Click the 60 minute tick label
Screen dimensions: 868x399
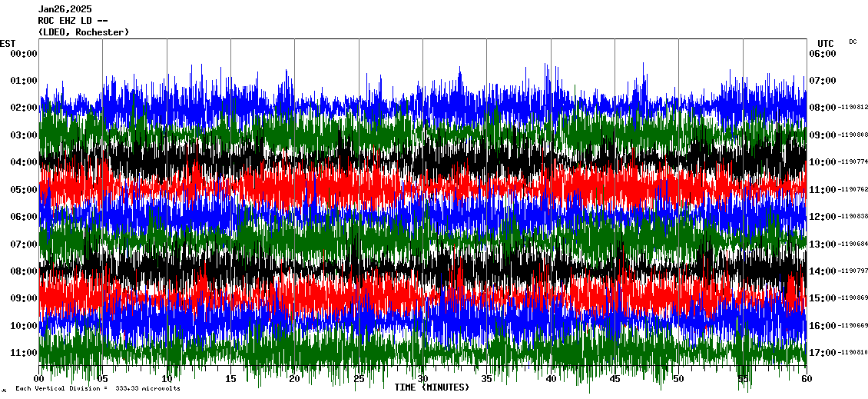[806, 379]
